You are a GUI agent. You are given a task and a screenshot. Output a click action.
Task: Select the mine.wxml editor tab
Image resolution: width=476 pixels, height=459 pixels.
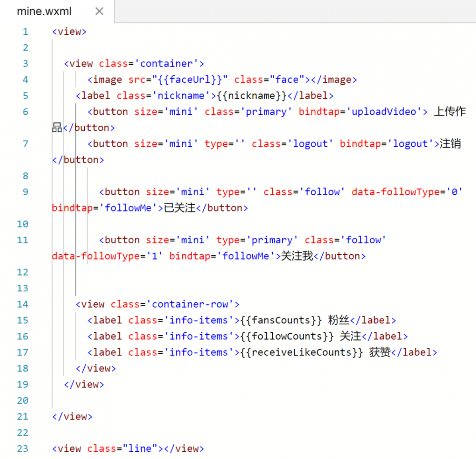pyautogui.click(x=57, y=11)
